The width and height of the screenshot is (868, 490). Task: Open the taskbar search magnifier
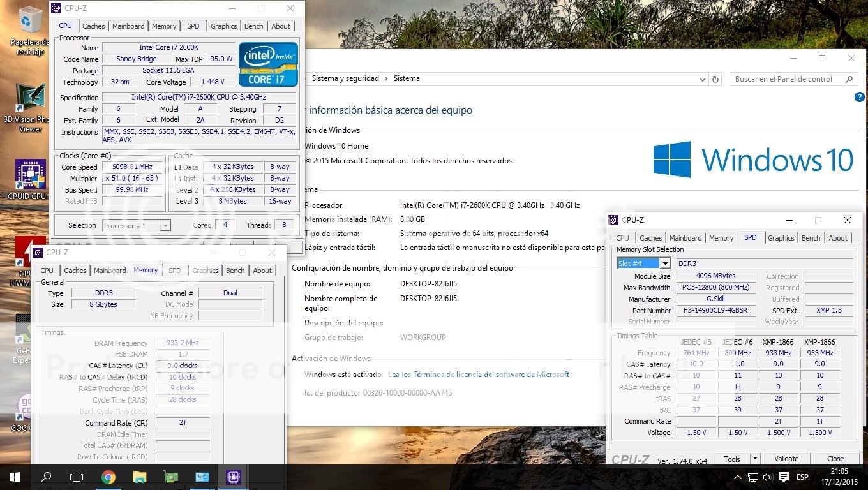coord(46,477)
